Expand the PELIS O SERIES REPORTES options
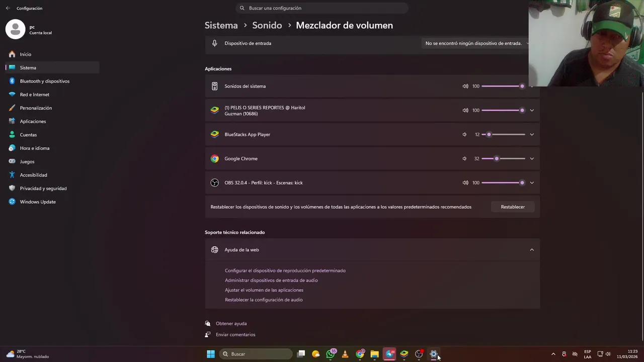This screenshot has height=362, width=644. click(x=532, y=110)
